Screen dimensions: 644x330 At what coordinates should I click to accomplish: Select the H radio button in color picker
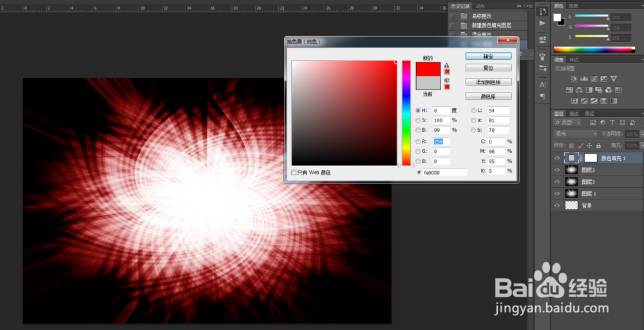tap(418, 111)
